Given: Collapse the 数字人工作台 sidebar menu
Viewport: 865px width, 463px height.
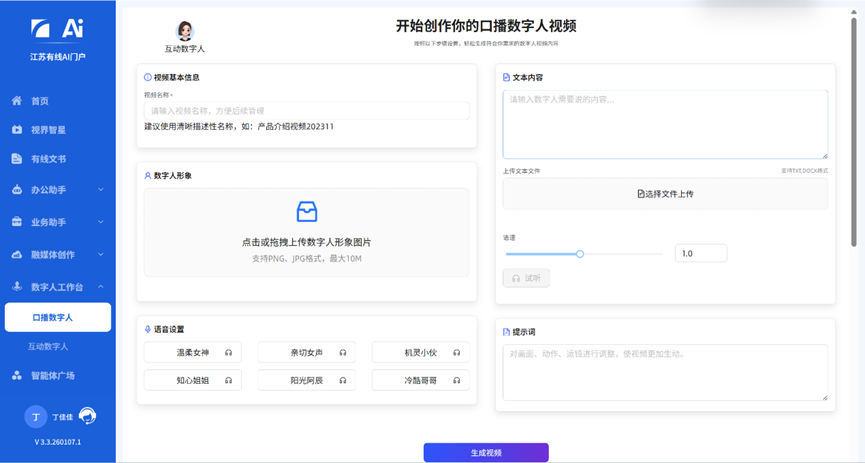Looking at the screenshot, I should [x=100, y=286].
